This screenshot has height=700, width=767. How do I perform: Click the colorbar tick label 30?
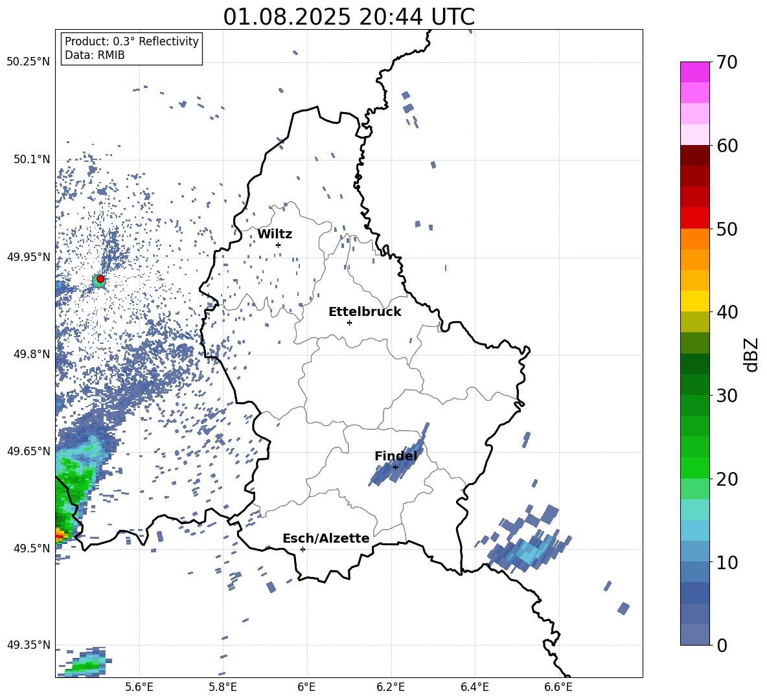point(727,396)
